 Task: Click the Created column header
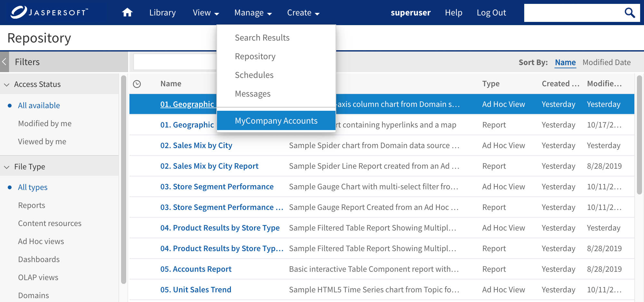561,84
